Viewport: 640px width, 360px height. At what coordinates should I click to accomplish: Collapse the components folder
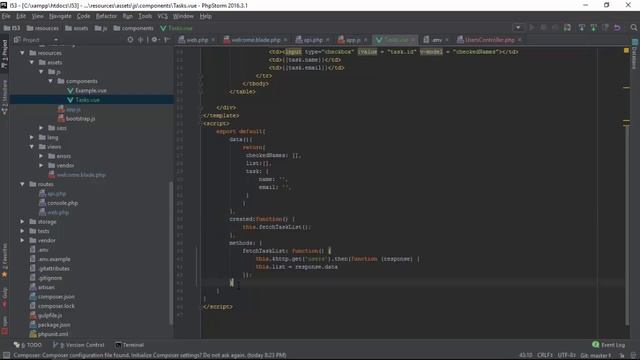[50, 81]
